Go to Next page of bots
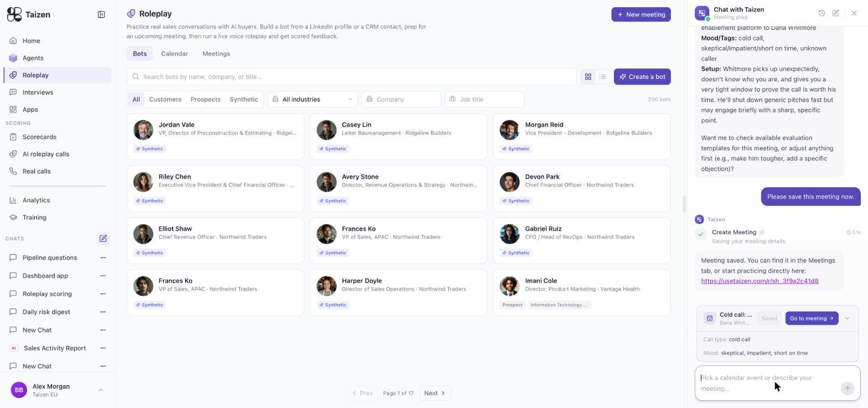Screen dimensions: 868x408 tap(435, 393)
